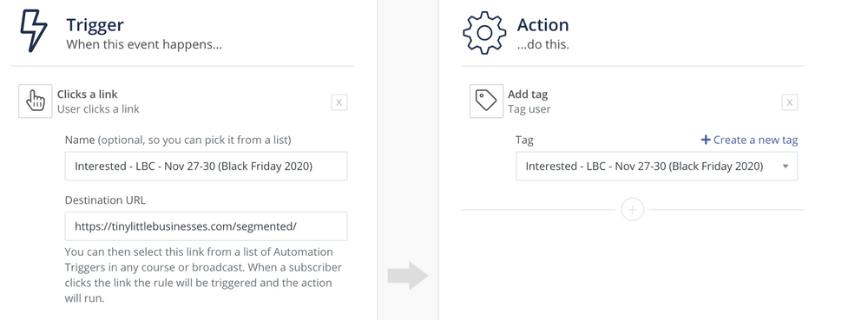This screenshot has height=320, width=868.
Task: Remove the Clicks a link trigger
Action: pos(339,102)
